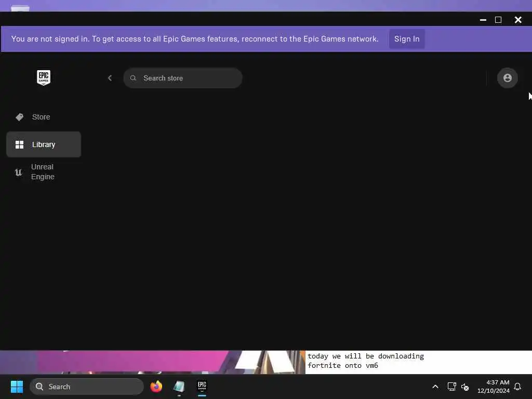
Task: Open the account profile avatar icon
Action: tap(507, 78)
